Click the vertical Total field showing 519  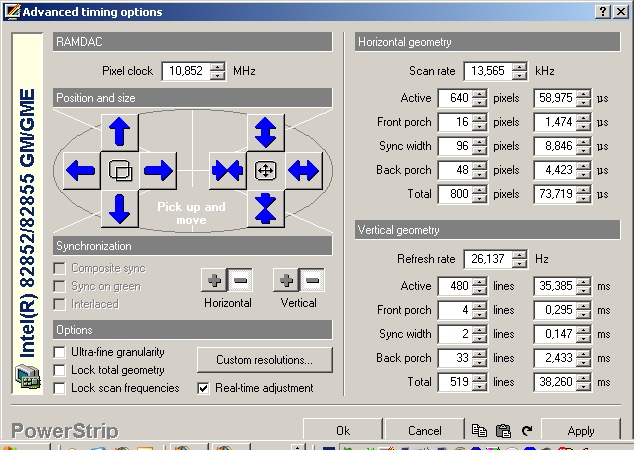455,382
